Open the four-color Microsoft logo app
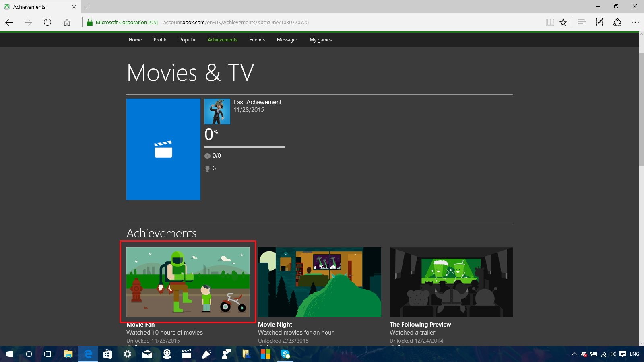The width and height of the screenshot is (644, 362). coord(266,354)
